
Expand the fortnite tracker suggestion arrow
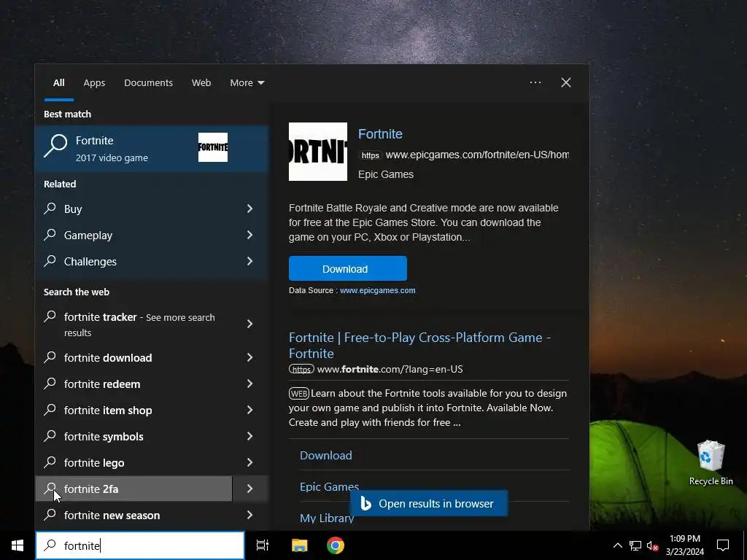[249, 324]
